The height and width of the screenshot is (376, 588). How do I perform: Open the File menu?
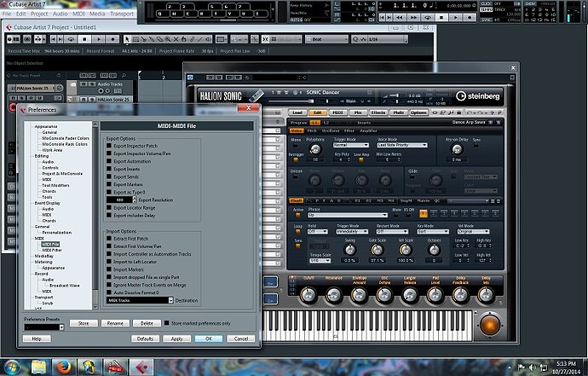click(x=6, y=14)
